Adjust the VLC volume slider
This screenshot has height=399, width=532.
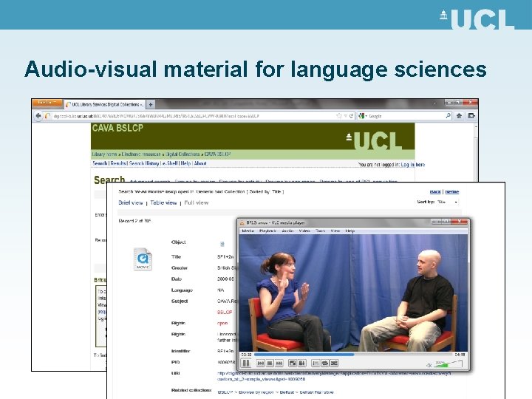pos(449,364)
